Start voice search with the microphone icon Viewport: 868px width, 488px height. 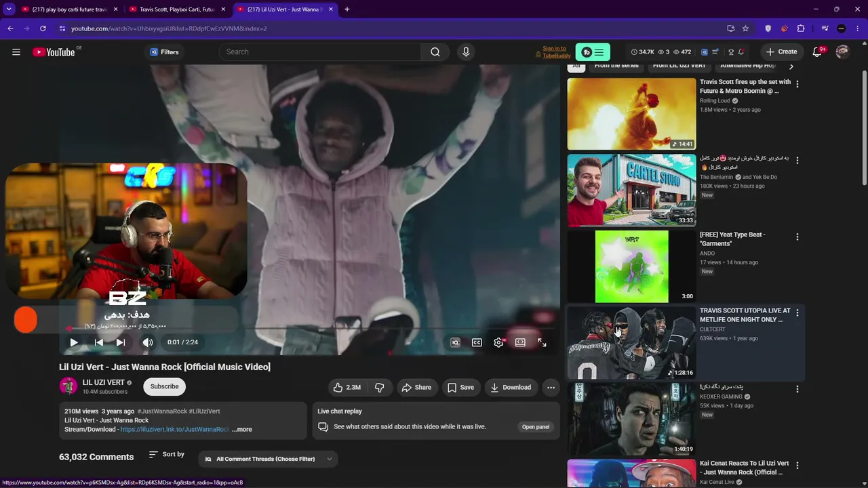tap(466, 52)
